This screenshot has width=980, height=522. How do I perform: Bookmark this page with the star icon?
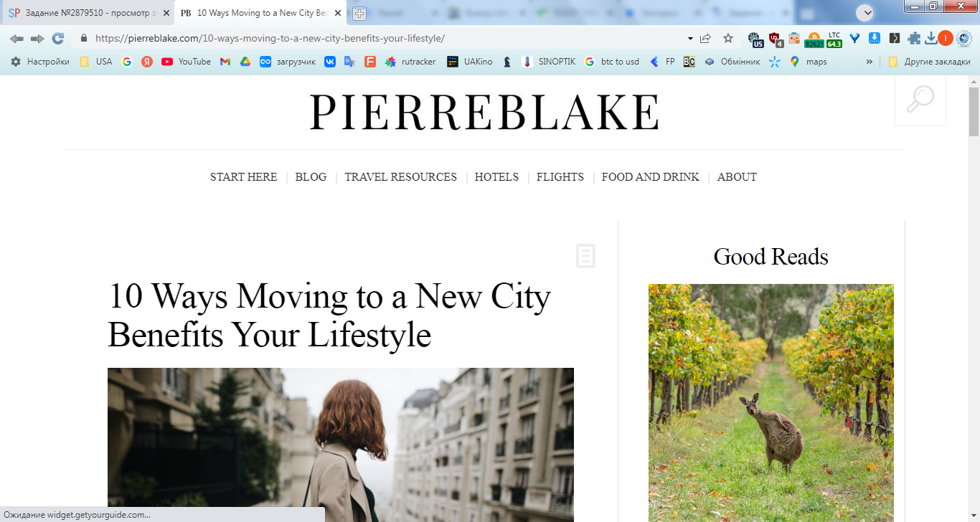pos(728,39)
